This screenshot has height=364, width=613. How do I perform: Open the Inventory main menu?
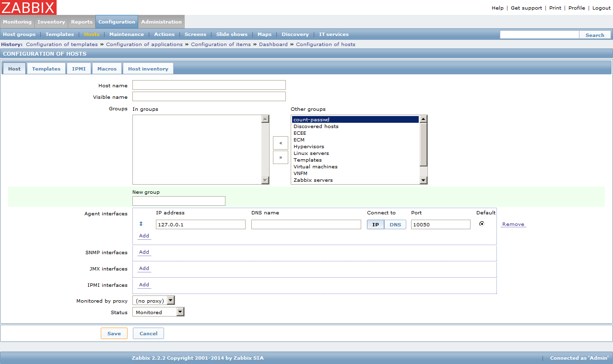[x=51, y=22]
